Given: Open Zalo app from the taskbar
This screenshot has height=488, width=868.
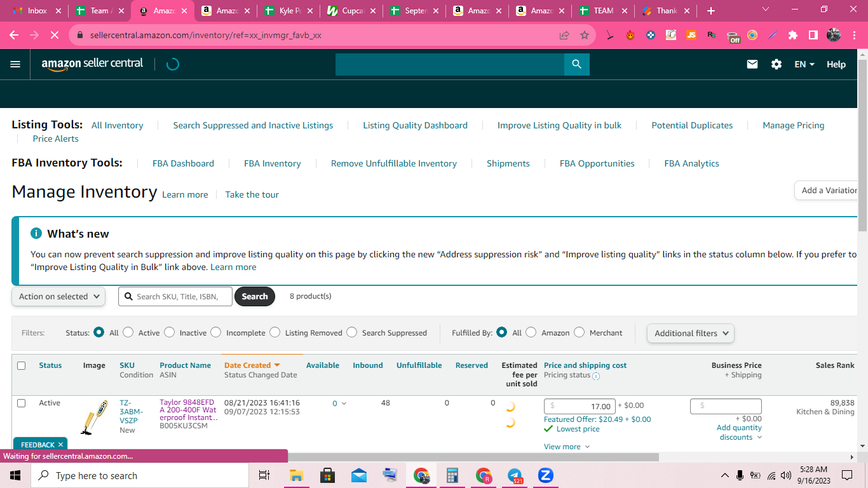Looking at the screenshot, I should [545, 475].
